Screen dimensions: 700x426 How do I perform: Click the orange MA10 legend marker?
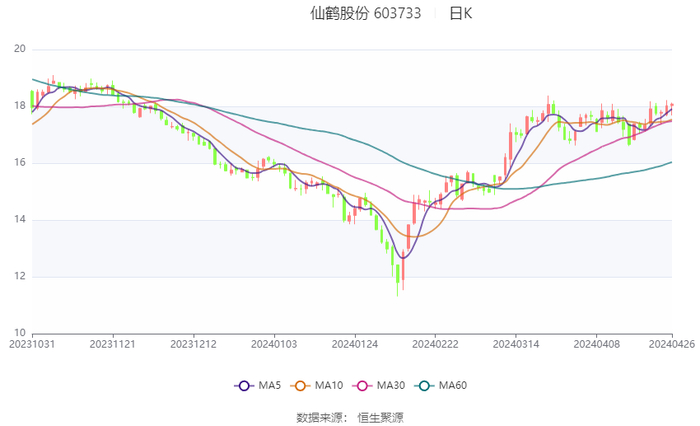(299, 385)
